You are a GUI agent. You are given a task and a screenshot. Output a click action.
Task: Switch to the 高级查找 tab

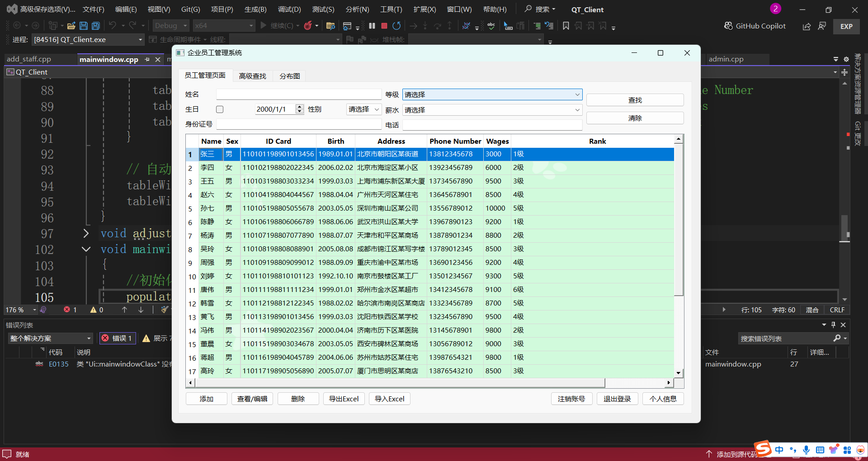[252, 76]
